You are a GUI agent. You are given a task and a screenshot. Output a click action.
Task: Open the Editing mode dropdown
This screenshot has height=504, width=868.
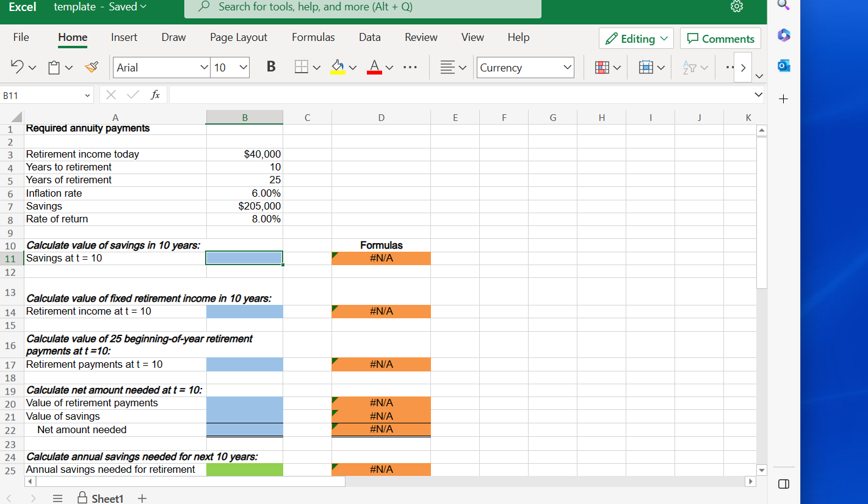(663, 37)
